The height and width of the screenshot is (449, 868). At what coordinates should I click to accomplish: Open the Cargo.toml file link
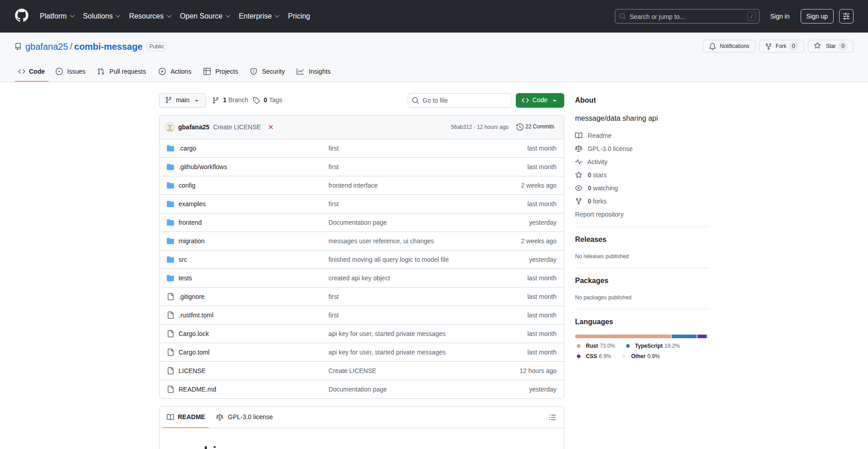coord(193,352)
